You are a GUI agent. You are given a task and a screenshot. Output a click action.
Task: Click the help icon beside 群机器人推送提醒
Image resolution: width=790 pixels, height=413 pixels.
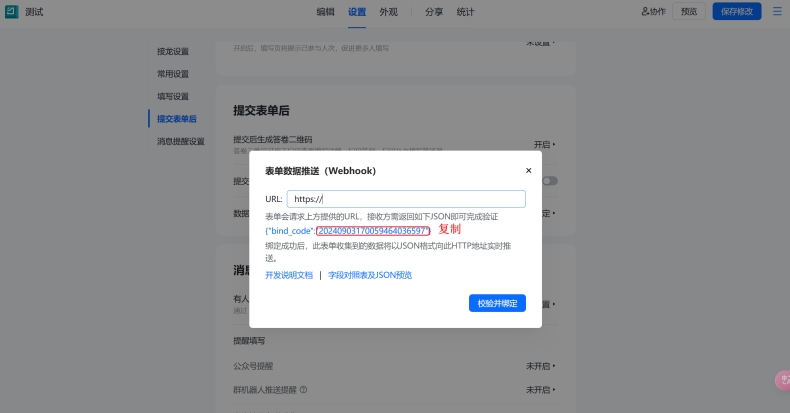click(303, 389)
